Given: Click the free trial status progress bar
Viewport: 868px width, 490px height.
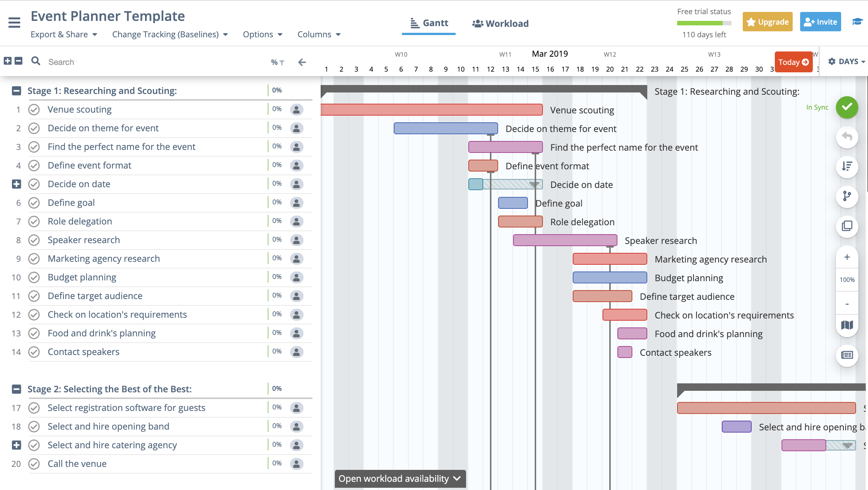Looking at the screenshot, I should click(703, 23).
